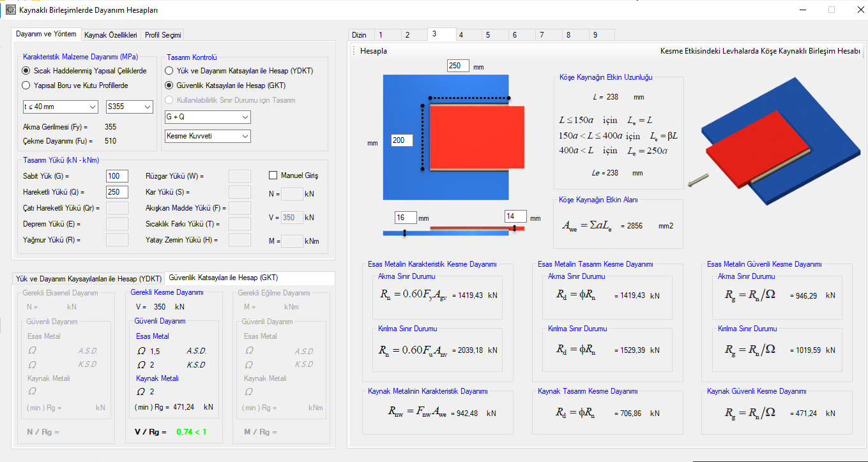The width and height of the screenshot is (868, 462).
Task: Click the Deprem Yükü (E) input field
Action: pyautogui.click(x=117, y=224)
